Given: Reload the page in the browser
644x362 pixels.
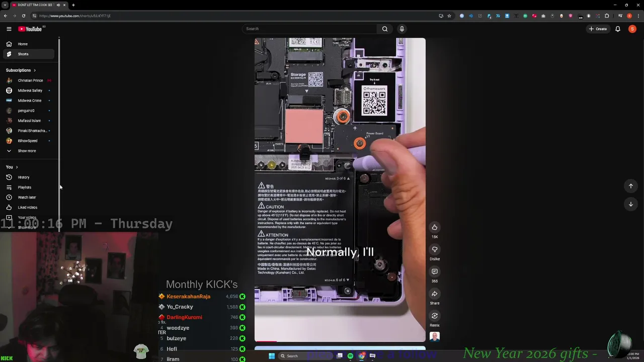Looking at the screenshot, I should [x=23, y=16].
